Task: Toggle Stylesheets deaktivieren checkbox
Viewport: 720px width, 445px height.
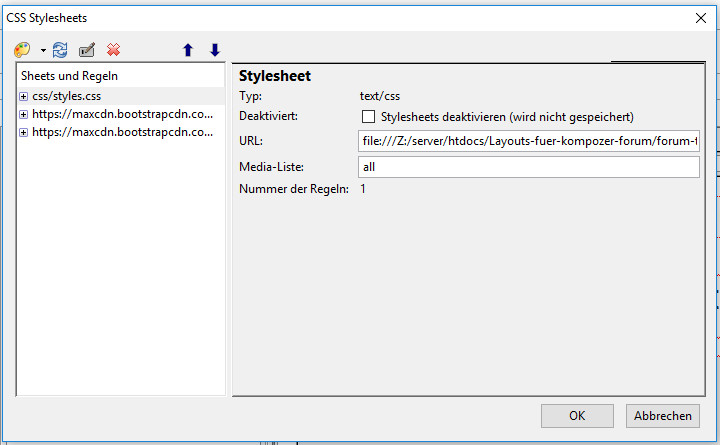Action: coord(368,117)
